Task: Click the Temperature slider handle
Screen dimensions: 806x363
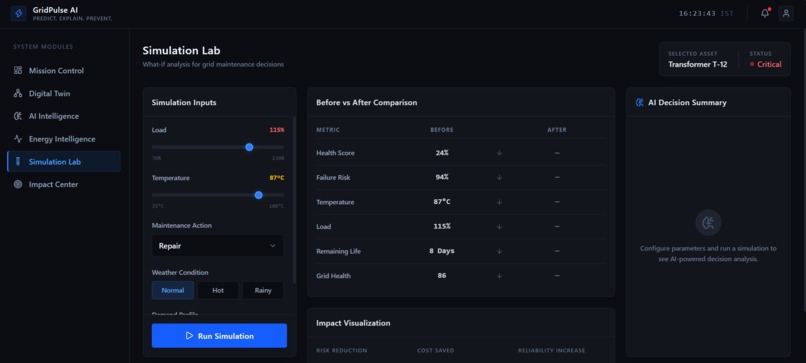Action: (259, 195)
